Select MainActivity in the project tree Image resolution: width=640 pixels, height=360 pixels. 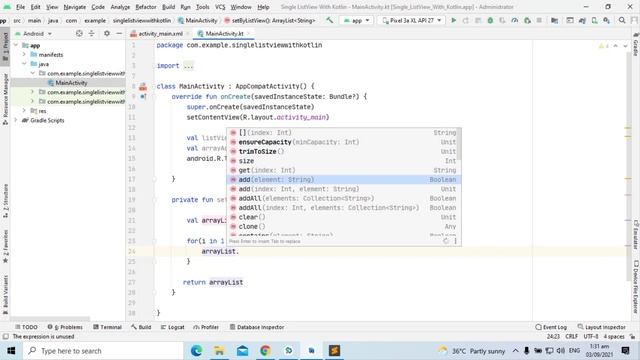[x=68, y=83]
